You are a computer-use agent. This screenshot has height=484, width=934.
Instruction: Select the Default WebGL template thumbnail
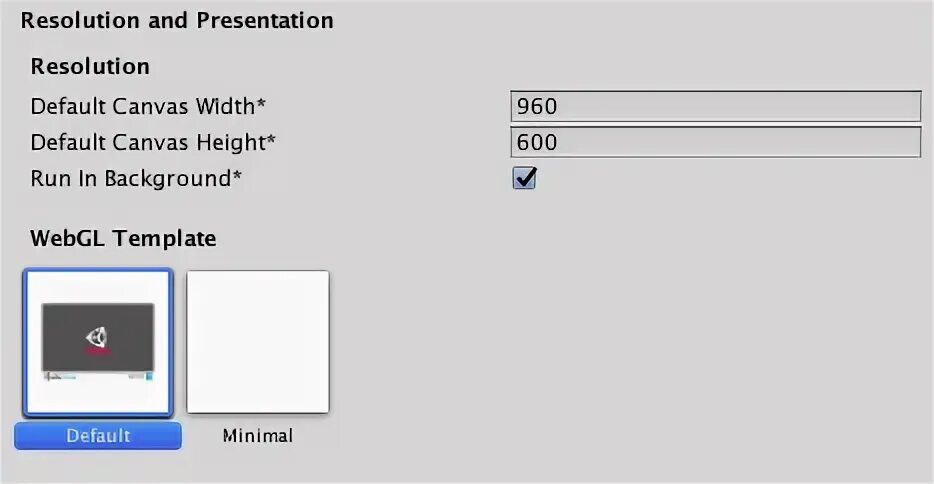[98, 342]
